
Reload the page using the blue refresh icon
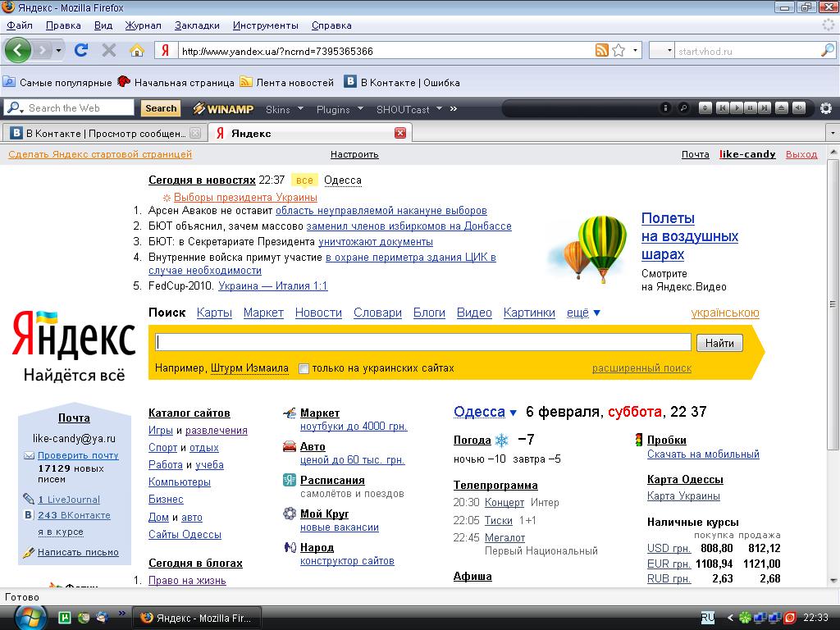(81, 50)
